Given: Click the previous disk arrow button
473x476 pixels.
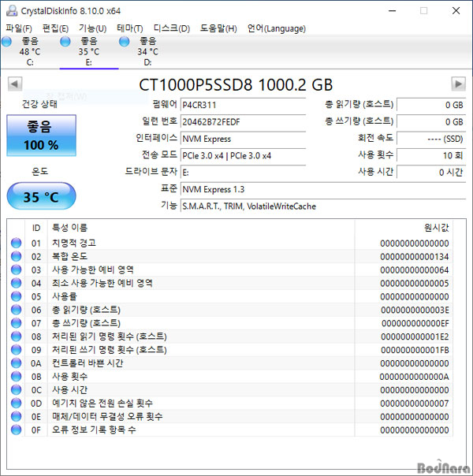Looking at the screenshot, I should pos(14,84).
